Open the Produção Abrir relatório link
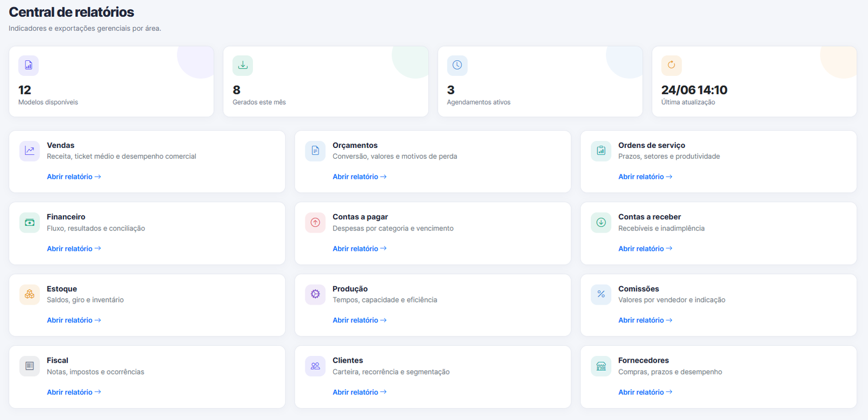Image resolution: width=868 pixels, height=420 pixels. coord(360,320)
